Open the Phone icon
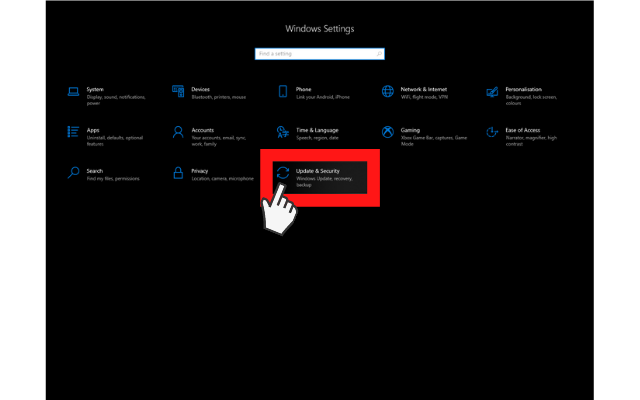The width and height of the screenshot is (640, 400). [283, 91]
